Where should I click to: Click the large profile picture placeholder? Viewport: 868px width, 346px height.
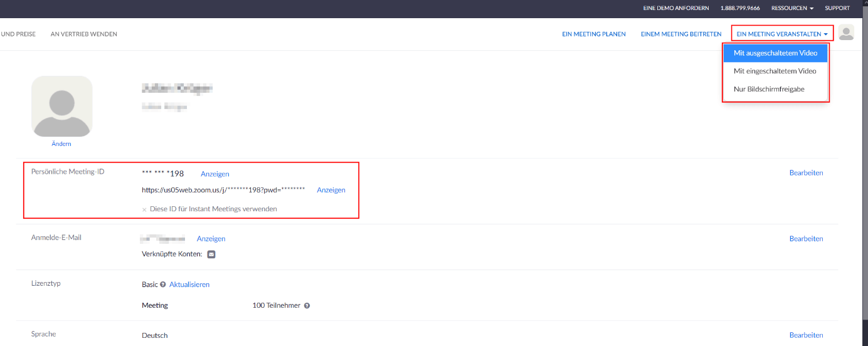tap(62, 107)
